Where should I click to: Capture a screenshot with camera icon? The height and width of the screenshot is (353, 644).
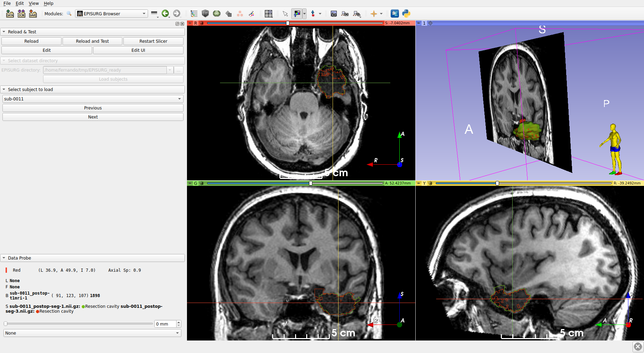tap(334, 14)
